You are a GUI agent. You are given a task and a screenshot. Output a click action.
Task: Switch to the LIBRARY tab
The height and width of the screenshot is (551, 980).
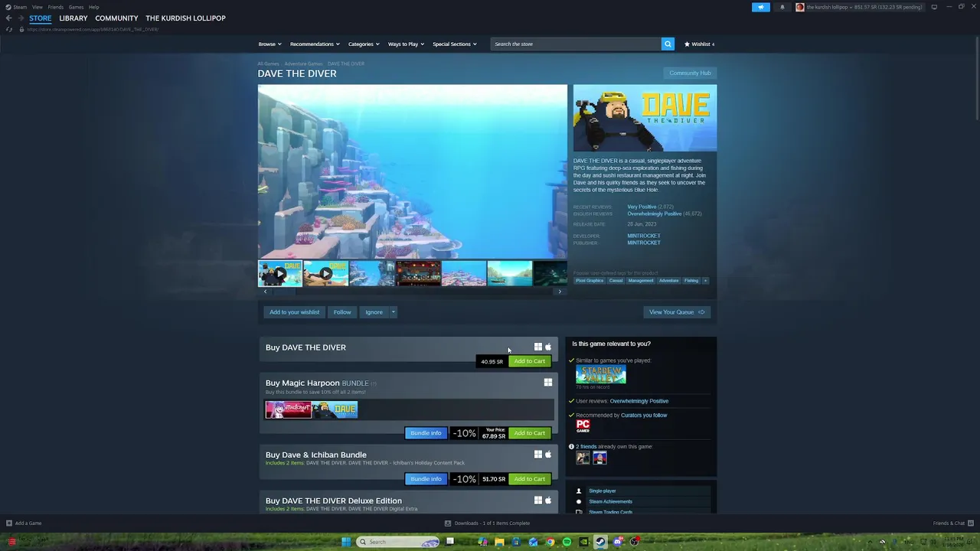73,18
